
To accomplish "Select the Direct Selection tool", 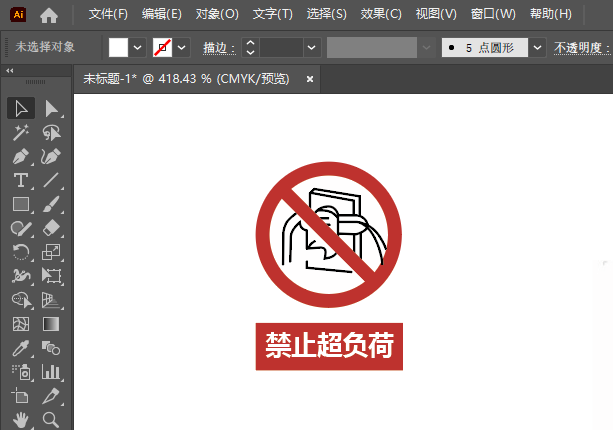I will [51, 108].
